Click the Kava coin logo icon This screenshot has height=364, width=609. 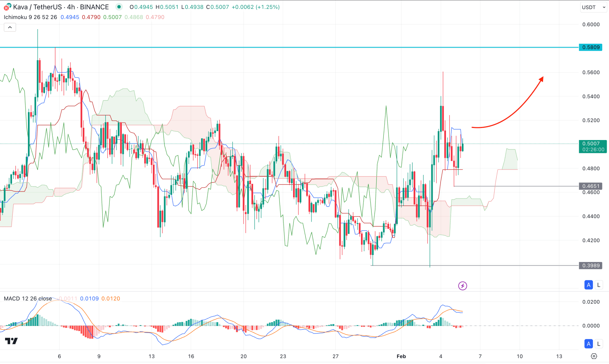(x=7, y=7)
